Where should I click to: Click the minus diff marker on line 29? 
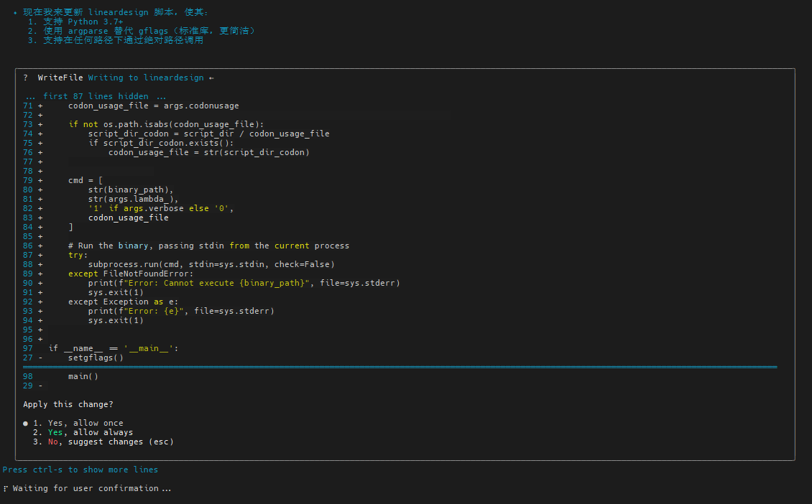[40, 386]
